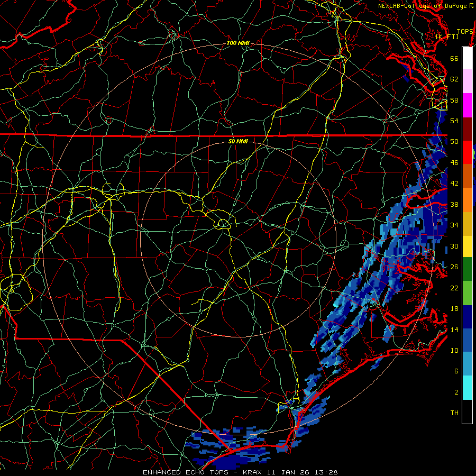The image size is (476, 476).
Task: Click the 'TH' legend label
Action: (x=454, y=413)
